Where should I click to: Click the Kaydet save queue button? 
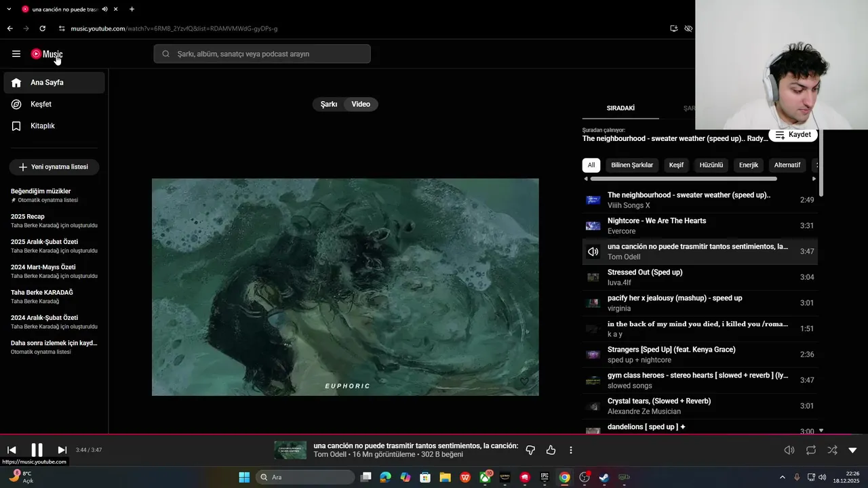793,135
